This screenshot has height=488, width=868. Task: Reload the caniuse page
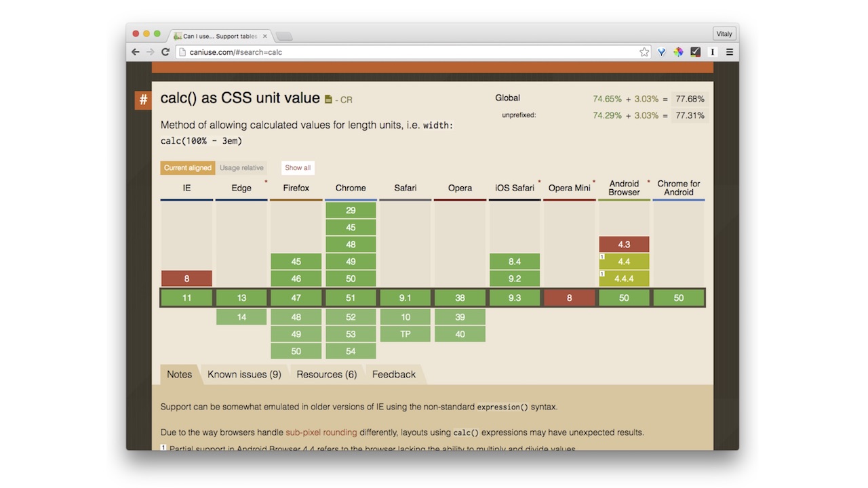click(x=165, y=52)
